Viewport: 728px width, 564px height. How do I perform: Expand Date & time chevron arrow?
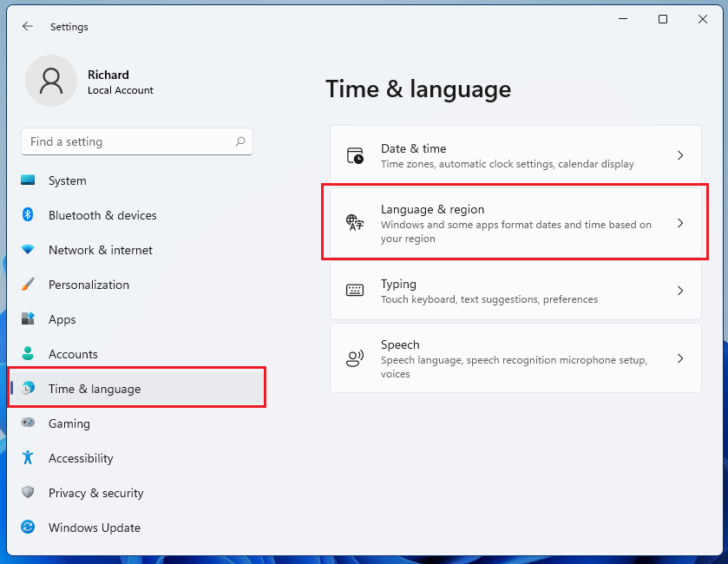click(680, 156)
